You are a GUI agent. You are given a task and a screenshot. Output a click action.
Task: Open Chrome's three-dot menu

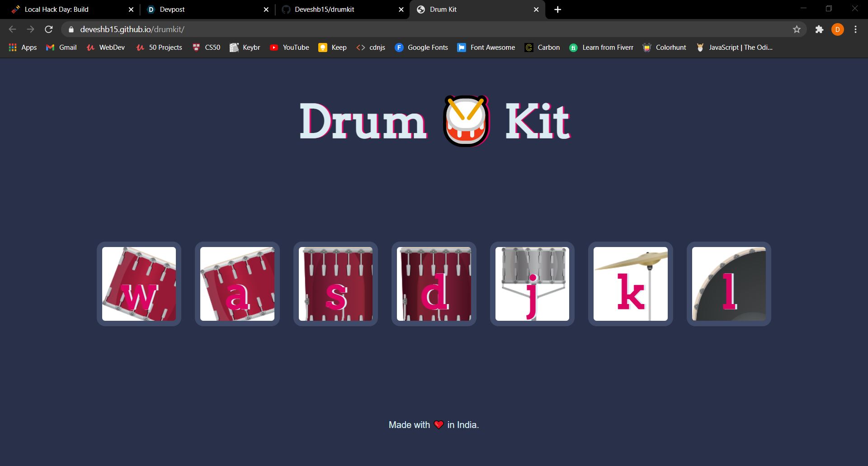855,29
